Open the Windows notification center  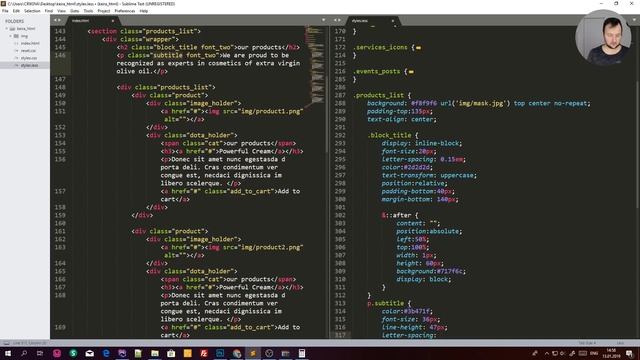[x=630, y=353]
